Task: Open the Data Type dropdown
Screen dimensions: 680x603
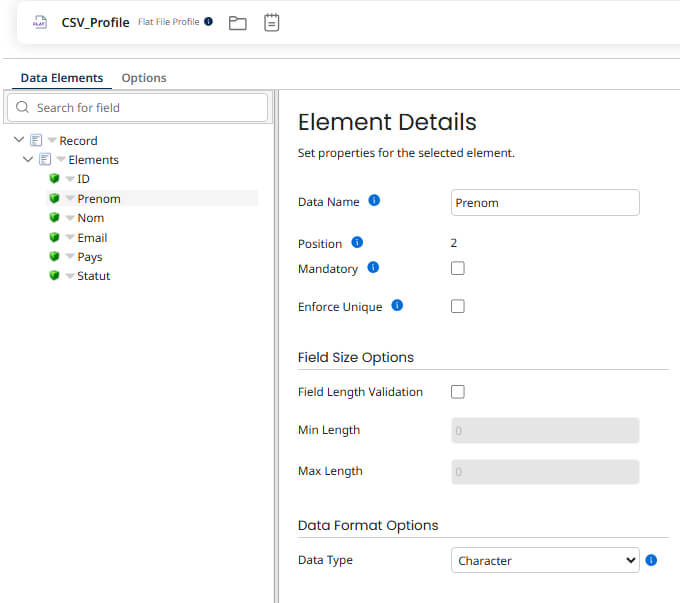Action: (x=544, y=560)
